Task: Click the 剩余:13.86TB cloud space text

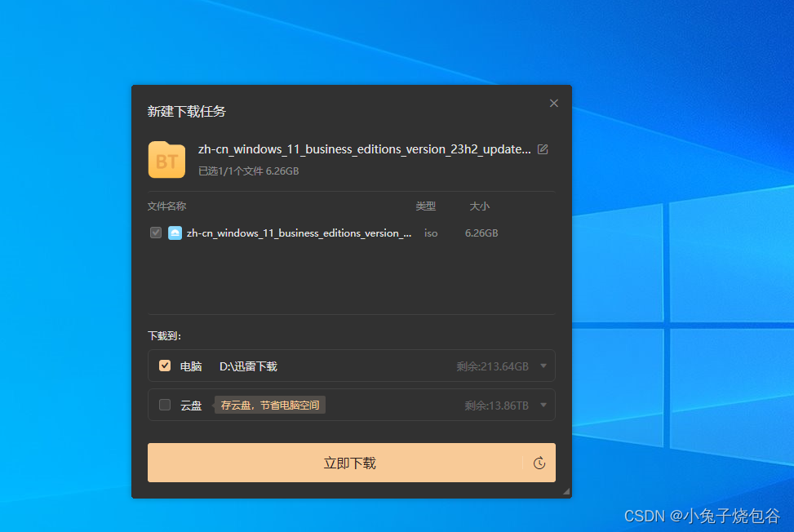Action: coord(496,406)
